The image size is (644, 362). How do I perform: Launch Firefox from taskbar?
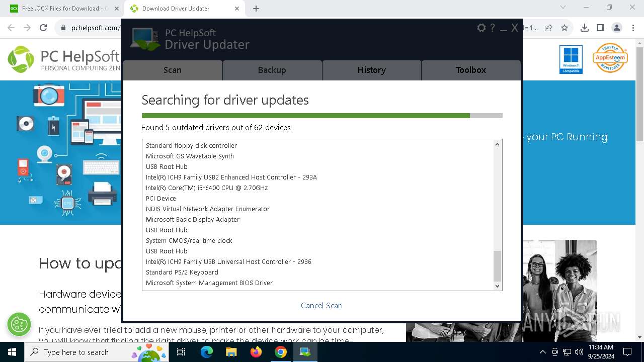click(x=256, y=352)
